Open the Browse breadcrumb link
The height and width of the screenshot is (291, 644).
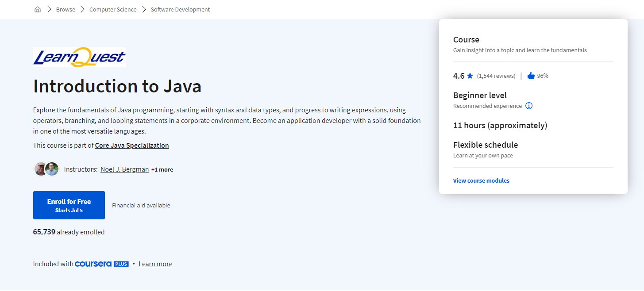point(66,9)
